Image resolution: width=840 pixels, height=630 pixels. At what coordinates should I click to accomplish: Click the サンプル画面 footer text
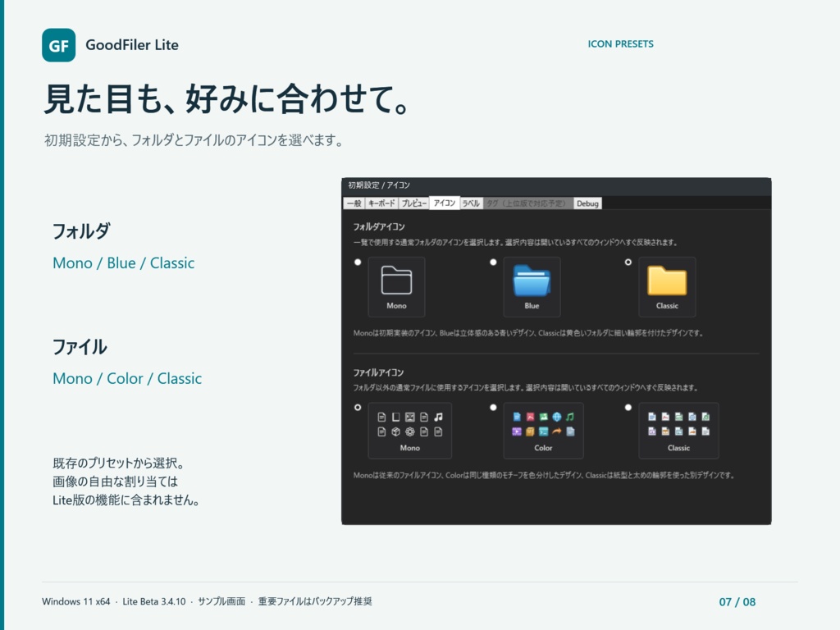[x=221, y=601]
